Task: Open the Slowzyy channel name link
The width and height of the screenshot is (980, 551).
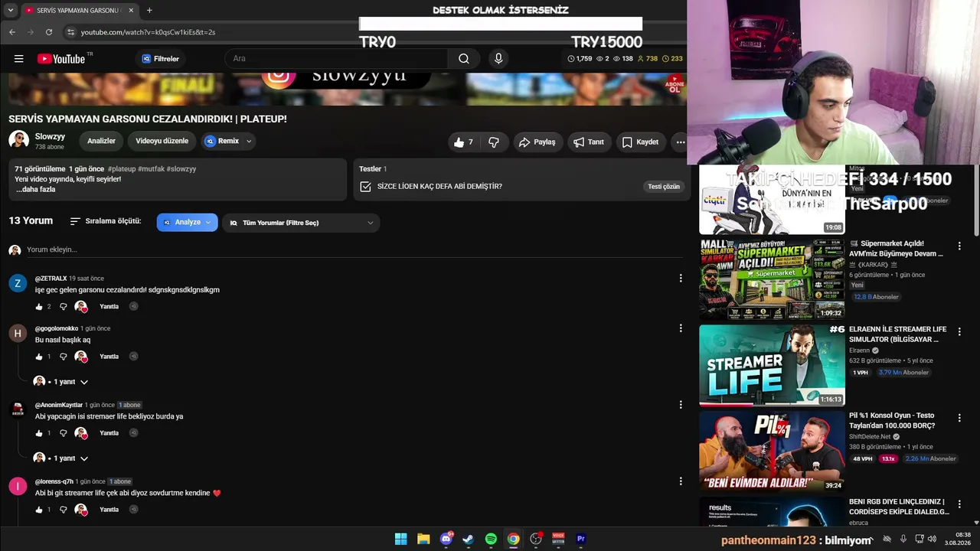Action: pyautogui.click(x=50, y=137)
